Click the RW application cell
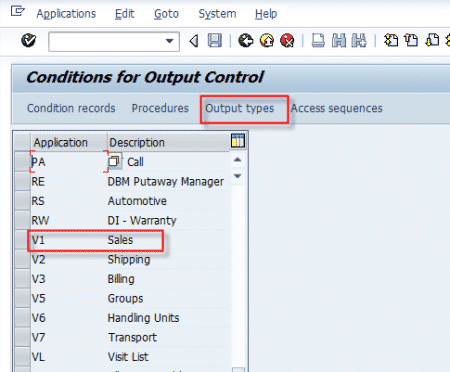This screenshot has height=372, width=450. pyautogui.click(x=69, y=220)
